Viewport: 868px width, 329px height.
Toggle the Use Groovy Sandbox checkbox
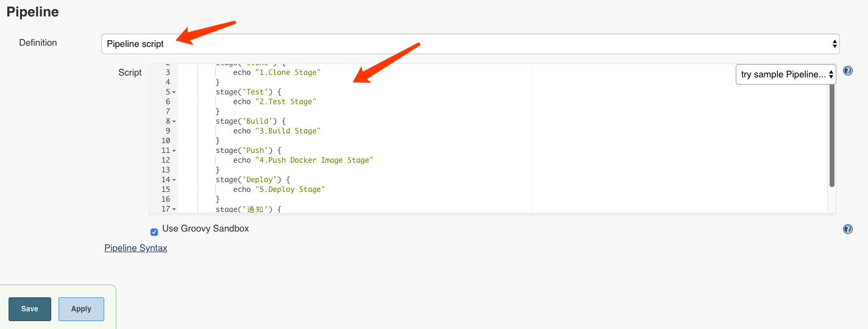(x=154, y=232)
